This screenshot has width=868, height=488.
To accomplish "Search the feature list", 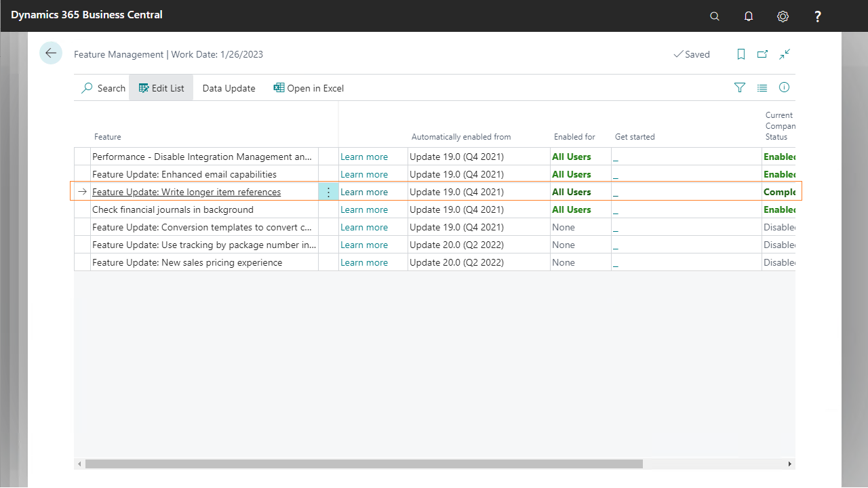I will 104,88.
